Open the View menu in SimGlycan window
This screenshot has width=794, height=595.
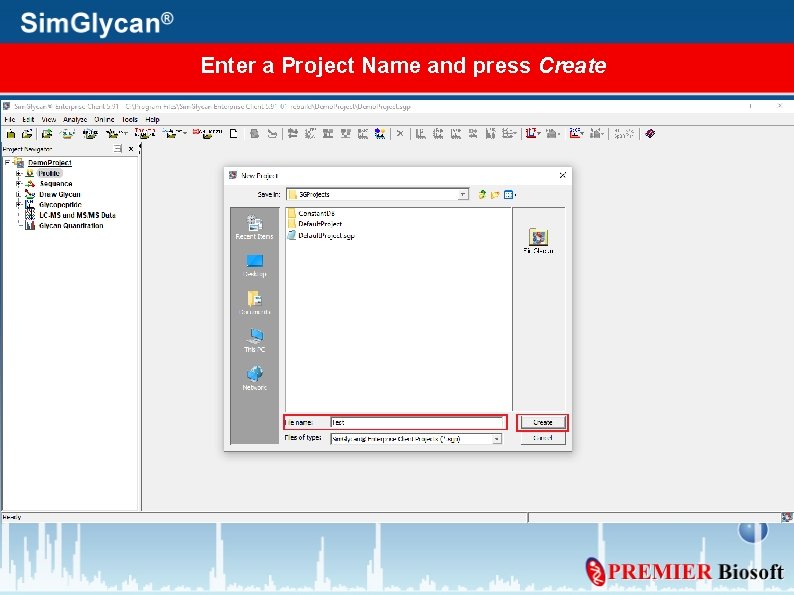coord(48,120)
